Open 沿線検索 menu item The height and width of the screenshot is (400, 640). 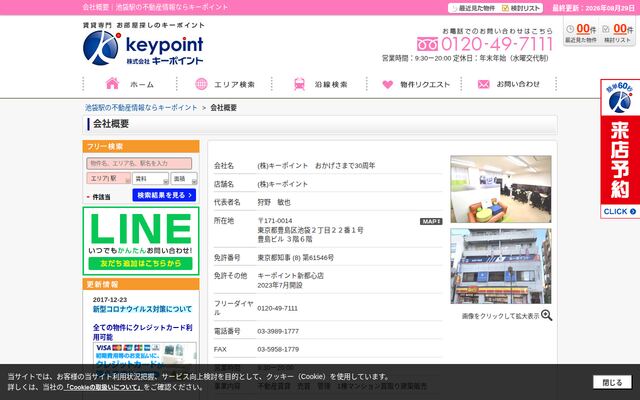point(331,84)
